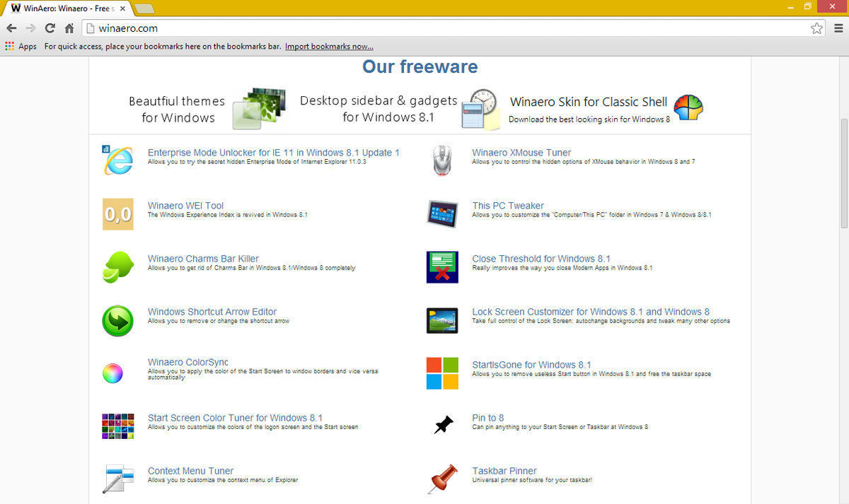Select the WinAero browser tab
This screenshot has height=504, width=849.
pyautogui.click(x=68, y=8)
